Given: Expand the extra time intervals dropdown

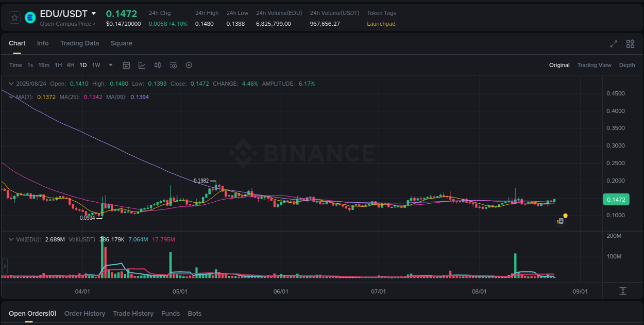Looking at the screenshot, I should click(110, 65).
